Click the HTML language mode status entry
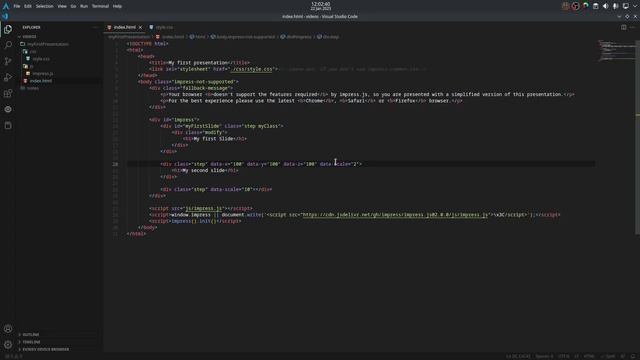Image resolution: width=640 pixels, height=360 pixels. pos(589,356)
